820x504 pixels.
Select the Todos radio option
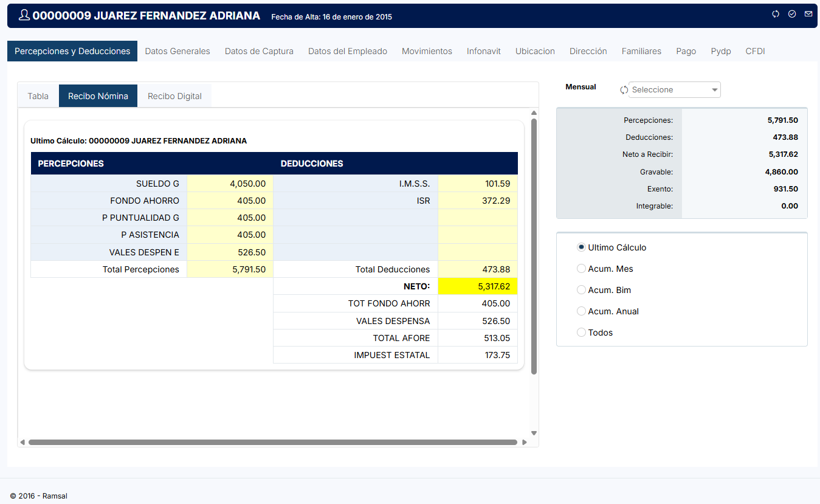point(582,333)
